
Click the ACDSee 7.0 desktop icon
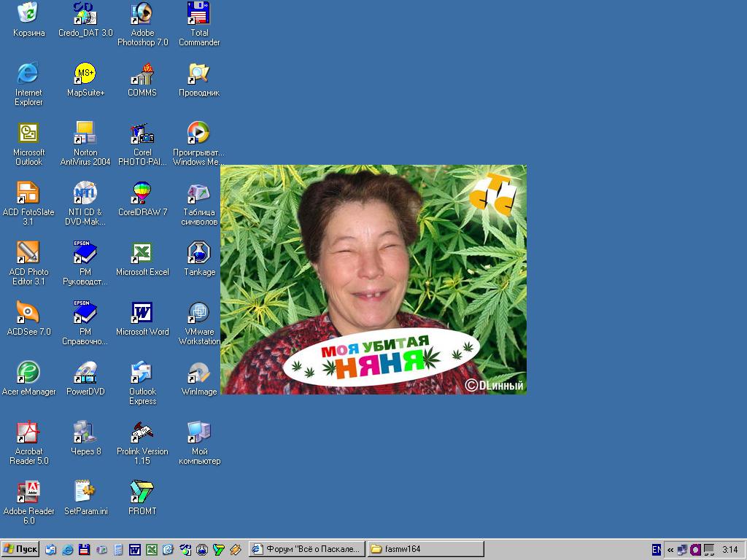tap(28, 312)
